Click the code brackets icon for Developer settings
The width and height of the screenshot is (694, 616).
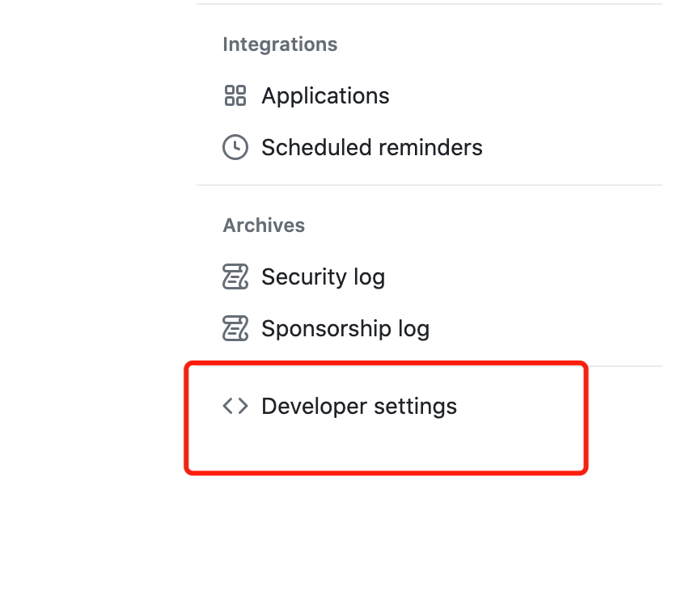click(235, 406)
